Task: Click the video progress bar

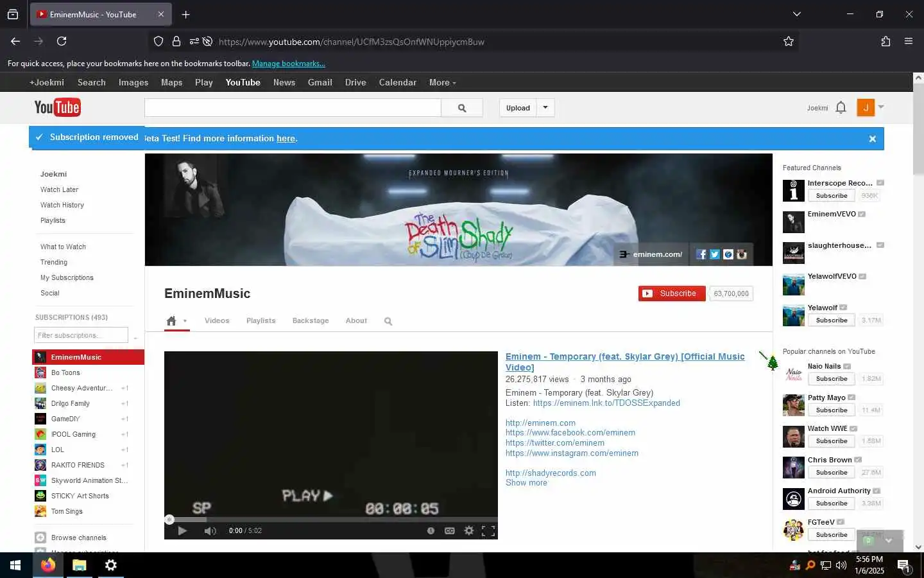Action: pyautogui.click(x=331, y=519)
